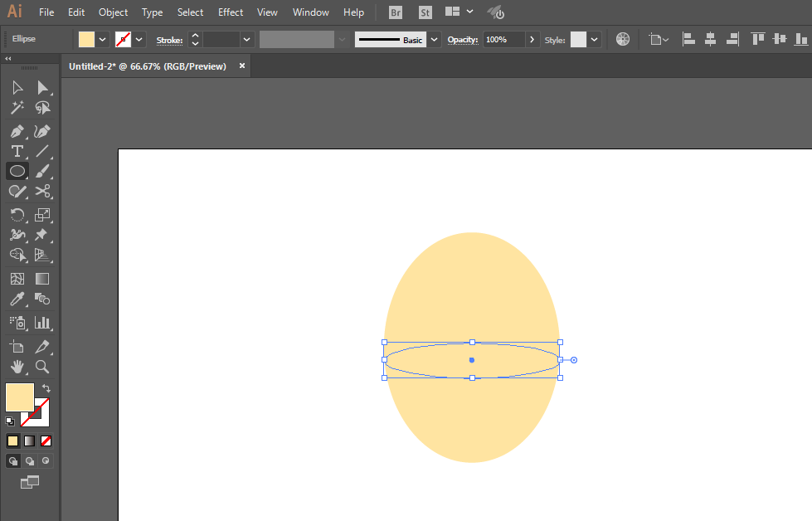Open the Basic brush definition dropdown
The image size is (812, 521).
click(434, 39)
